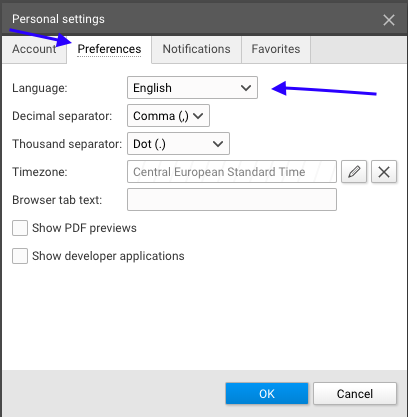Open the Language dropdown showing English

(192, 88)
